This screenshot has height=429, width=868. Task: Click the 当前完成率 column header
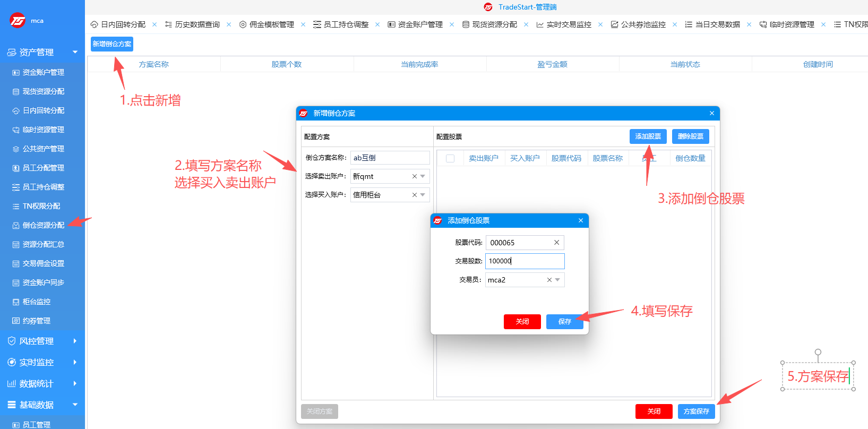pos(420,64)
